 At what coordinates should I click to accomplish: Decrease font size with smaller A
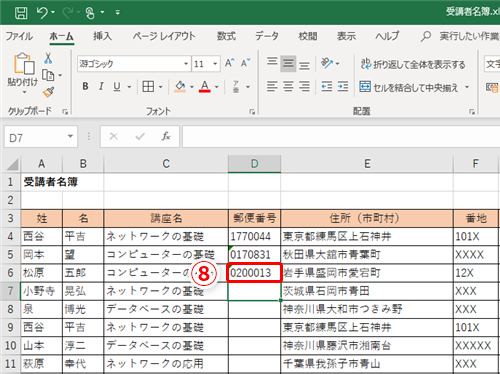click(x=246, y=63)
